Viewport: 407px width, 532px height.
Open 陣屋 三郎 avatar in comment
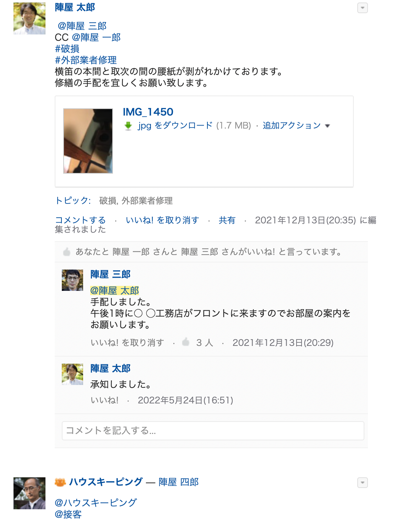tap(72, 280)
